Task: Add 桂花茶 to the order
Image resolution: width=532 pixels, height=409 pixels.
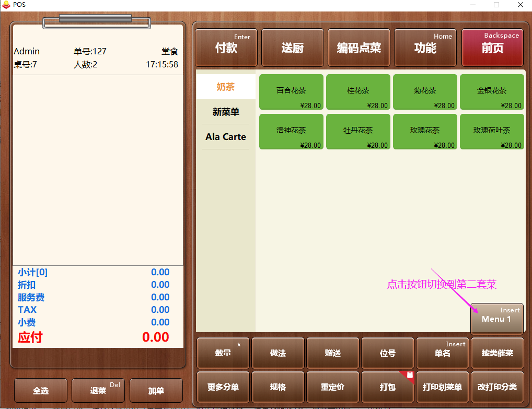Action: tap(358, 92)
